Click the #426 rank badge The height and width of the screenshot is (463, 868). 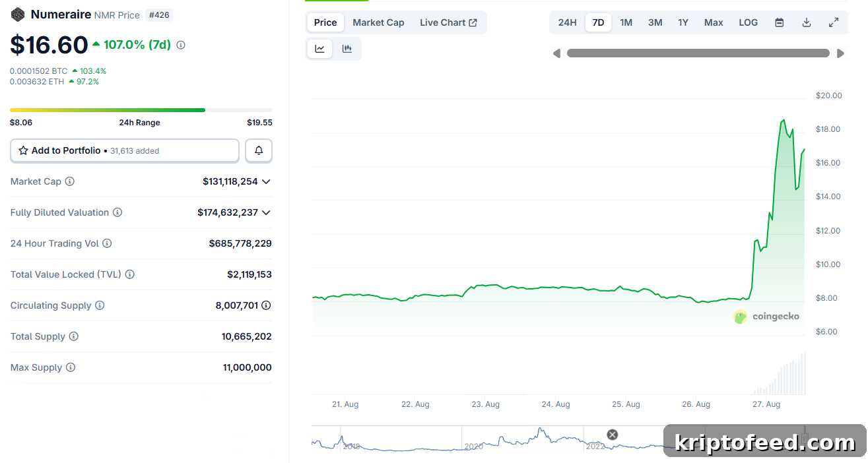tap(158, 15)
